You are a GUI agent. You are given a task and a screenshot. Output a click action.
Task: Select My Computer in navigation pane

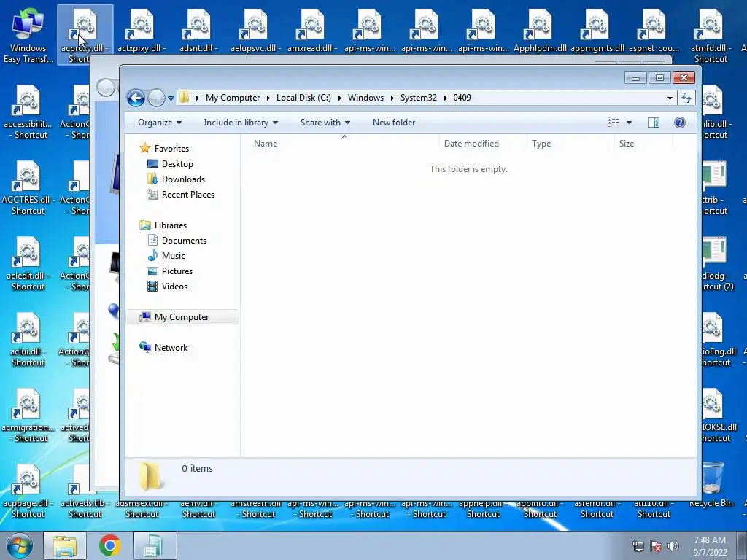click(182, 317)
